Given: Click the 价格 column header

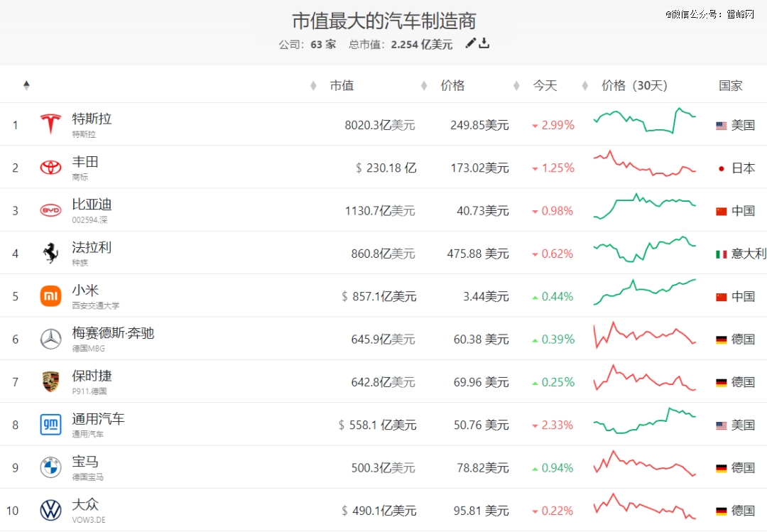Looking at the screenshot, I should [x=452, y=86].
